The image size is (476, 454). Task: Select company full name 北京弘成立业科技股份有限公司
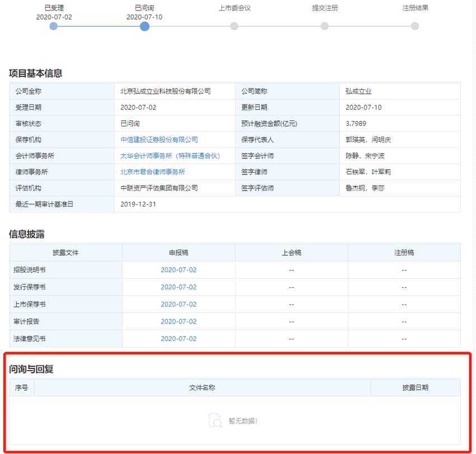click(x=165, y=91)
